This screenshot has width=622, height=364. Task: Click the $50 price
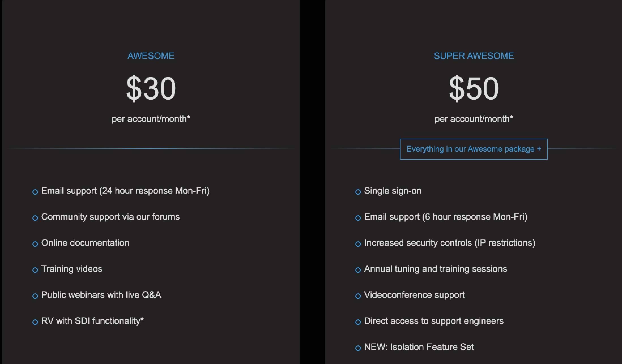[474, 88]
